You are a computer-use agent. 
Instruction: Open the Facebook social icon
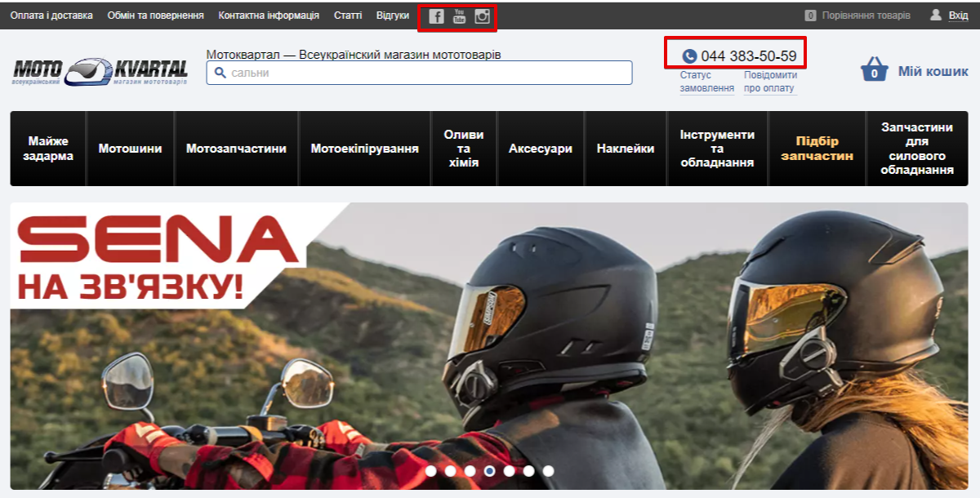(436, 16)
